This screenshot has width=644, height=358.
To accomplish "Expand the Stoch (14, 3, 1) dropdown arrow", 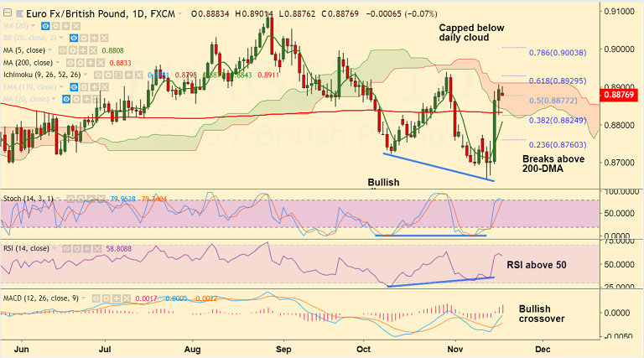I will pos(58,199).
